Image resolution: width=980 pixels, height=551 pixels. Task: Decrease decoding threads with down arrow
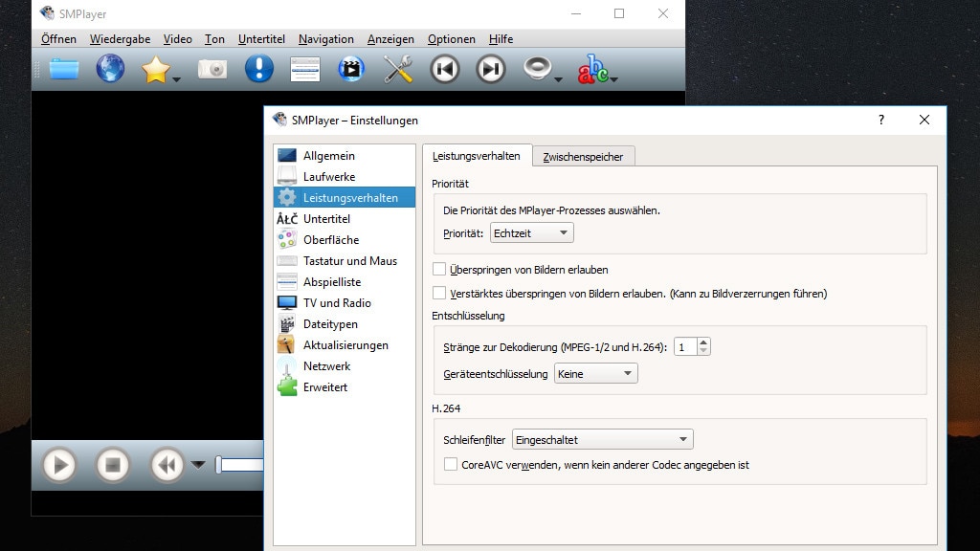(703, 351)
